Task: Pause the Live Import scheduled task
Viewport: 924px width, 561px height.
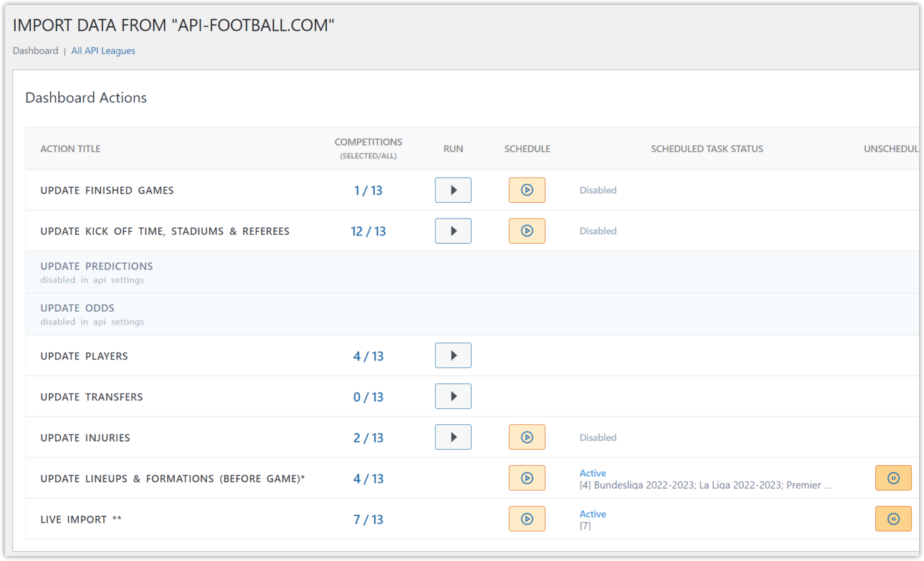Action: [893, 518]
